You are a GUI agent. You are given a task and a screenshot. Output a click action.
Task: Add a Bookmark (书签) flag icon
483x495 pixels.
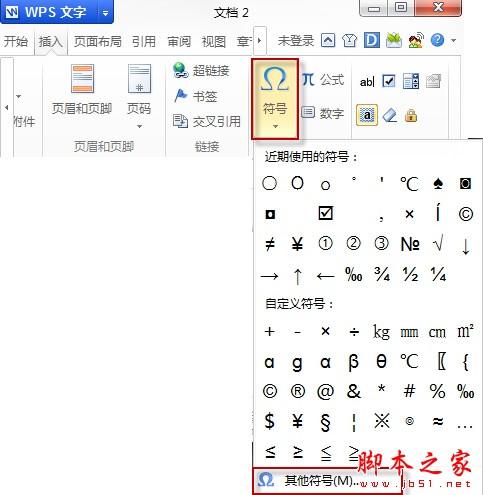180,96
